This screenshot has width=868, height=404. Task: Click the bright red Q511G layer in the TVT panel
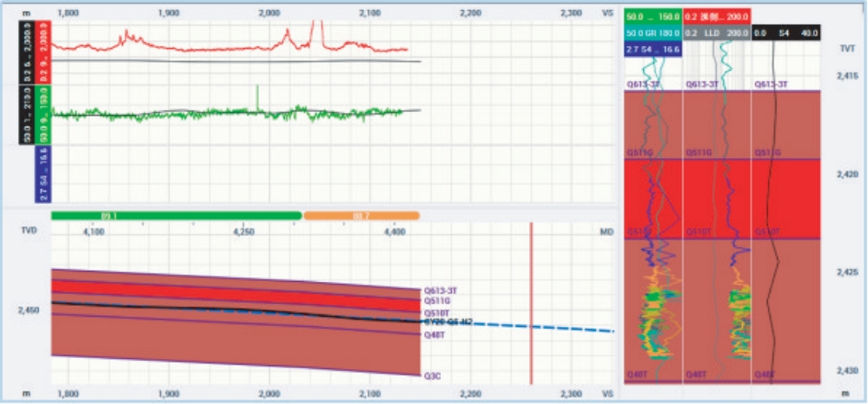click(722, 198)
